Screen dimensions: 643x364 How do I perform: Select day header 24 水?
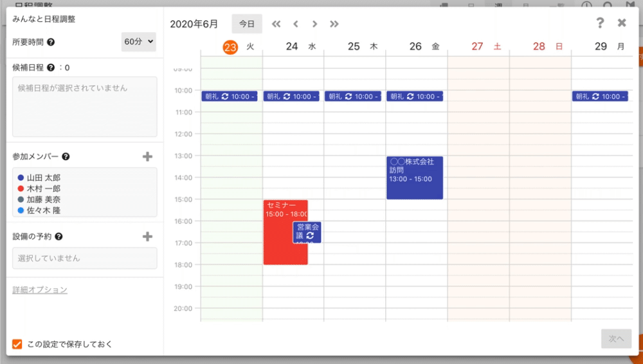pyautogui.click(x=300, y=46)
